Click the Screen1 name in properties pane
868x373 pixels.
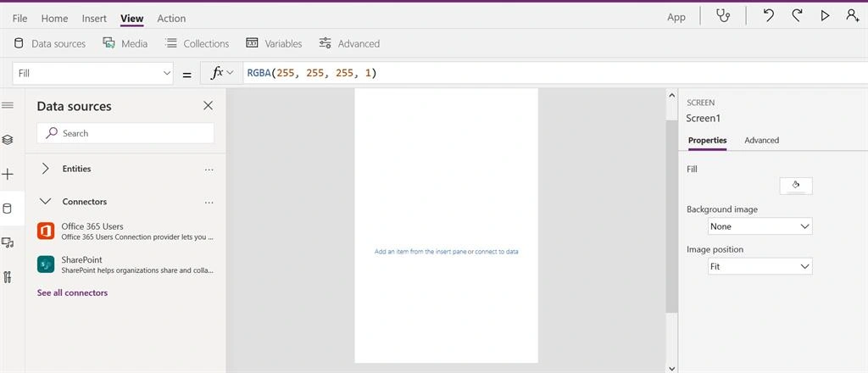coord(703,119)
